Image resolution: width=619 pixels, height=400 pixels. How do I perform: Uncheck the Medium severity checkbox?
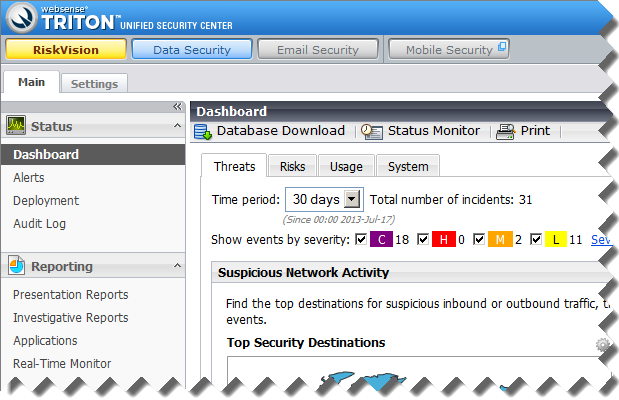(x=479, y=239)
